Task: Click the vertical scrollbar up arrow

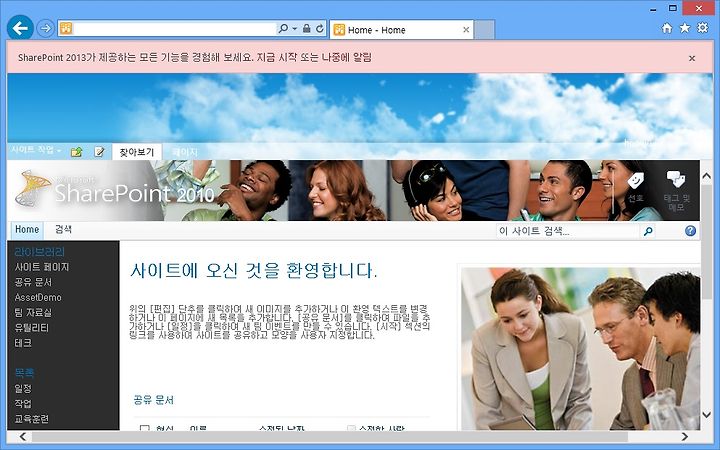Action: (706, 176)
